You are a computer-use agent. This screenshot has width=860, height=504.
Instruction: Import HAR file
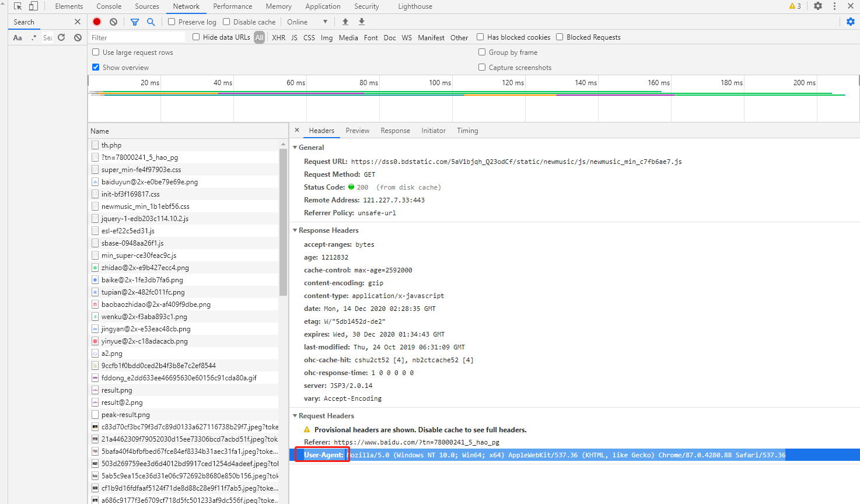point(345,21)
